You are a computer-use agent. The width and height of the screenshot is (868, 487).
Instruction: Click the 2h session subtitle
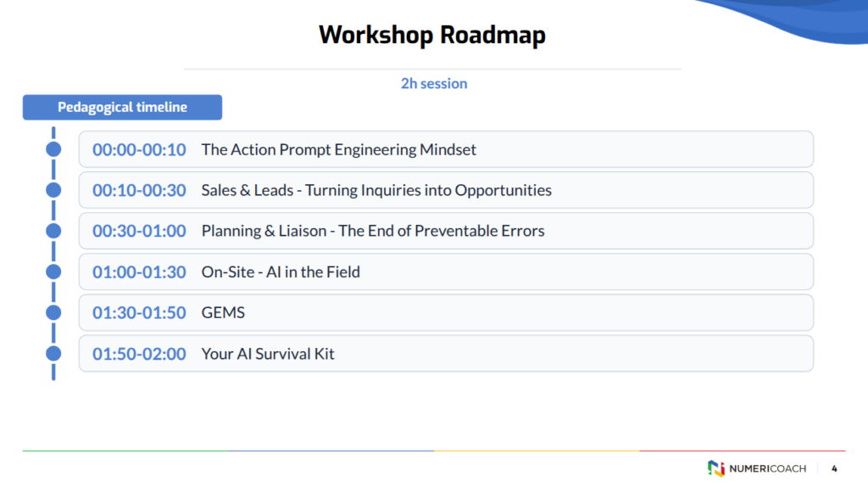(x=434, y=84)
